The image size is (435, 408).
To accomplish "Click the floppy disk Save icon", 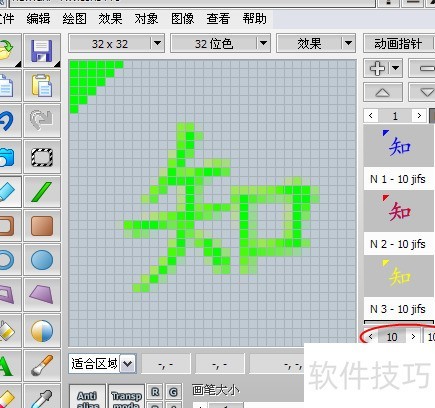I will click(x=42, y=51).
